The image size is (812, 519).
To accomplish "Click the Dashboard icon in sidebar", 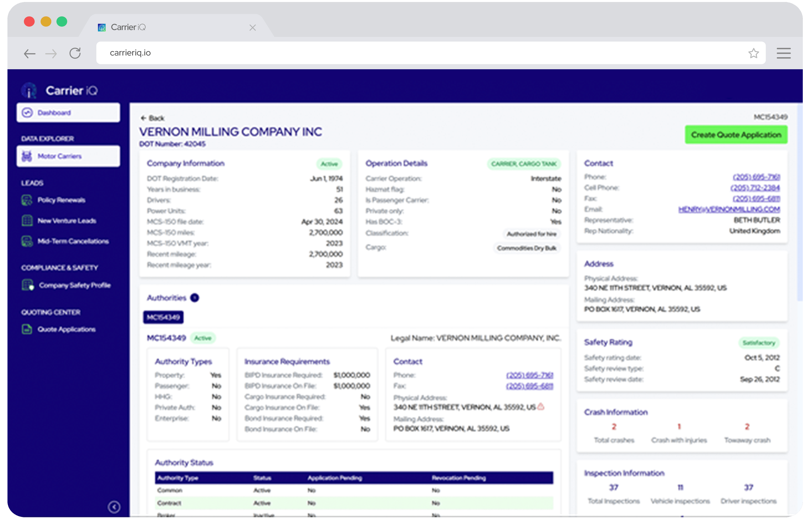I will (x=27, y=112).
